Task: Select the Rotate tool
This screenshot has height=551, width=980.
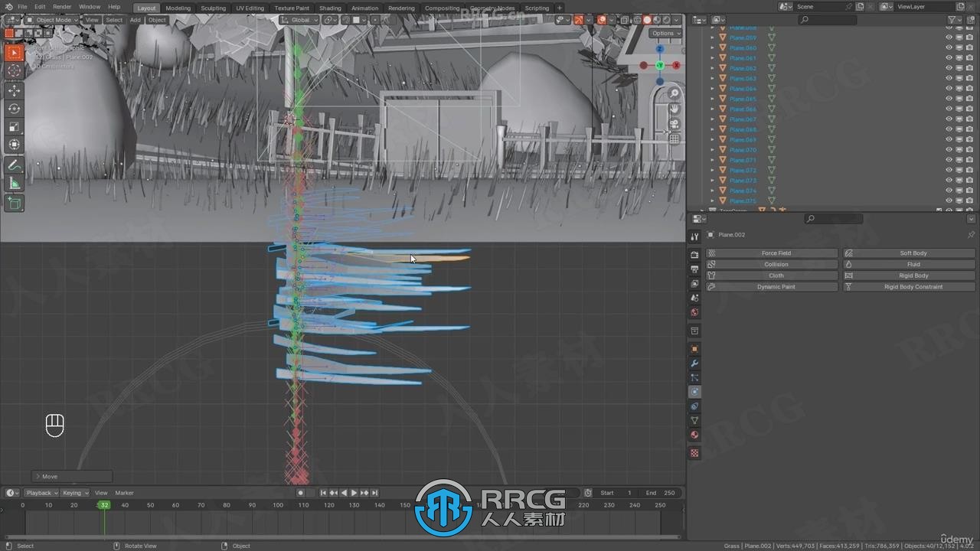Action: coord(14,109)
